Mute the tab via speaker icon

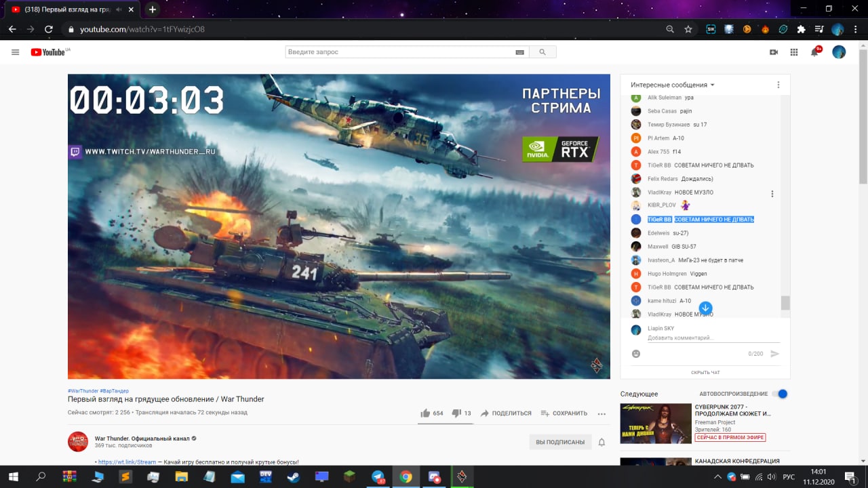point(119,9)
